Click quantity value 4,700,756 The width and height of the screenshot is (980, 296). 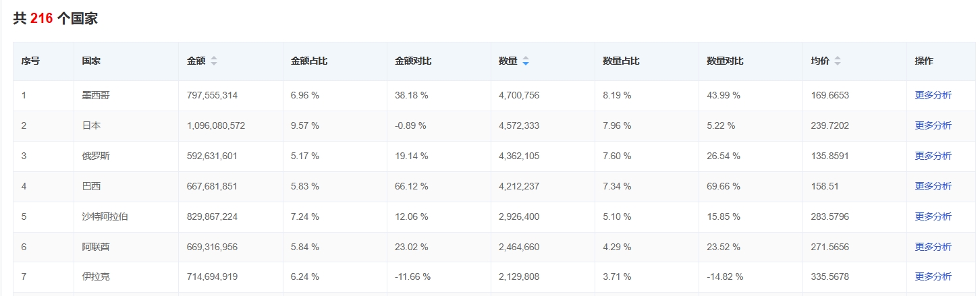coord(519,95)
